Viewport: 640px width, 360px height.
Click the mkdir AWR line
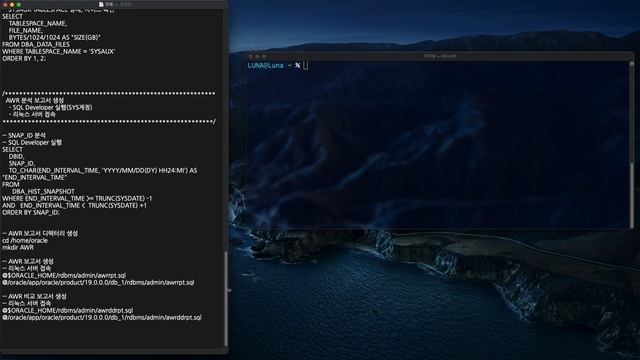click(18, 247)
